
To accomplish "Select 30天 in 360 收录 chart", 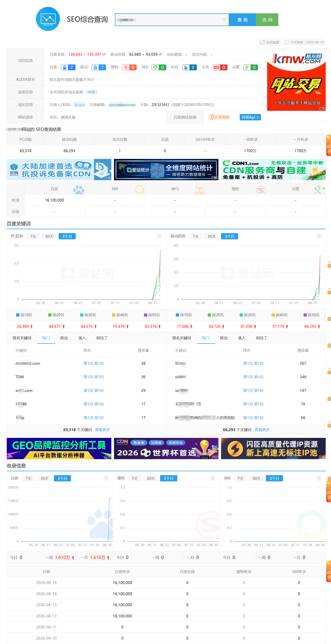I will pos(256,478).
